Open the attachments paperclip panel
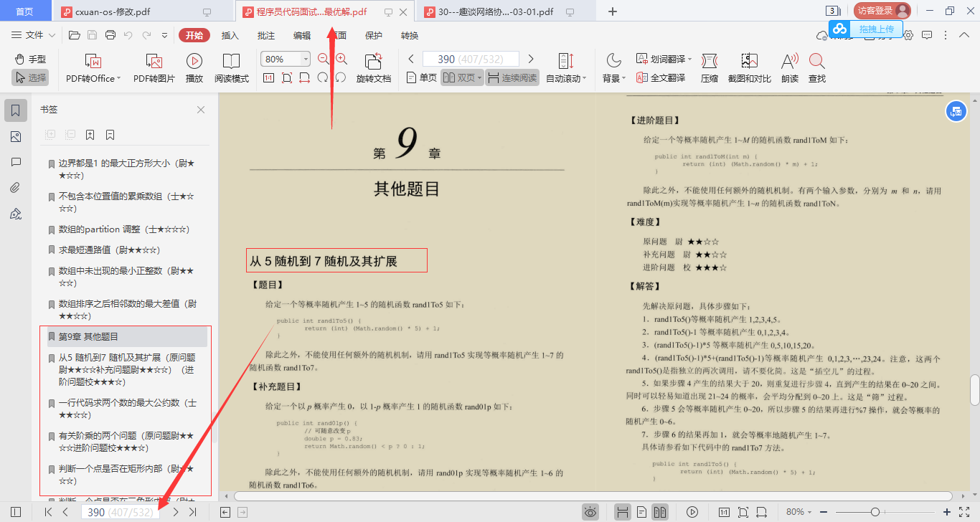 (x=16, y=188)
